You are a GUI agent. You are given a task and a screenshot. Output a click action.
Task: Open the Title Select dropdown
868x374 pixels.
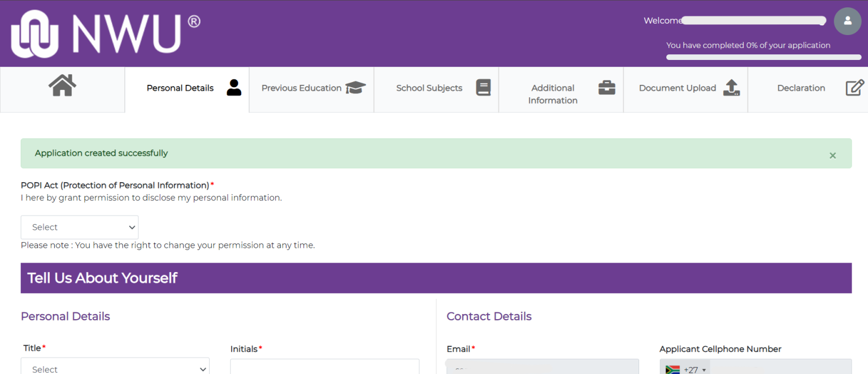pos(115,368)
